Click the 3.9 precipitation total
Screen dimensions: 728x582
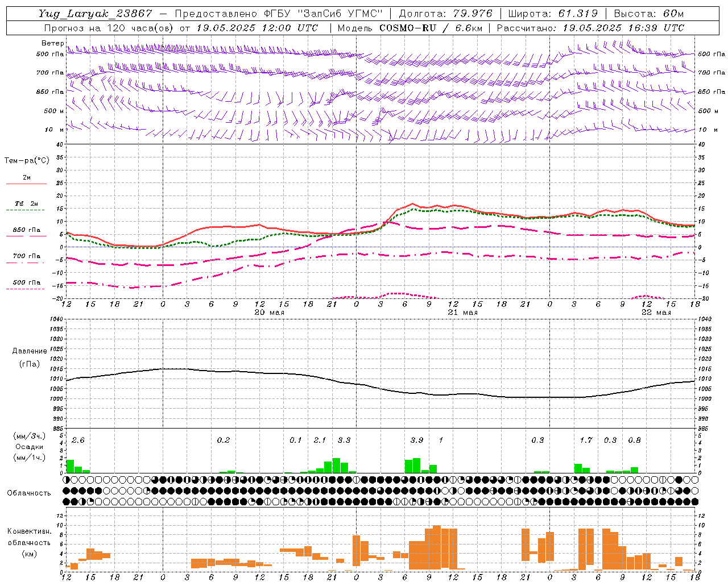click(x=417, y=440)
